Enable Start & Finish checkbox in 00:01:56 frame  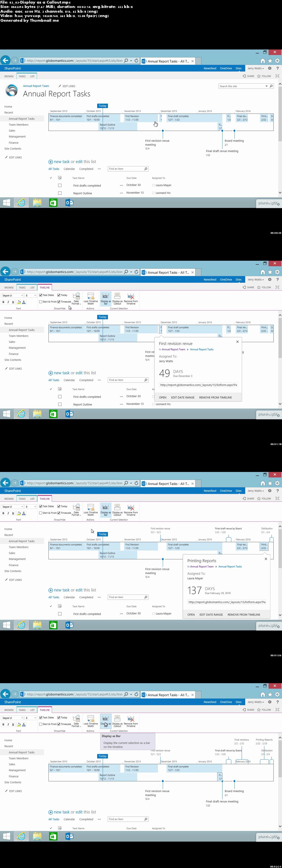click(40, 513)
